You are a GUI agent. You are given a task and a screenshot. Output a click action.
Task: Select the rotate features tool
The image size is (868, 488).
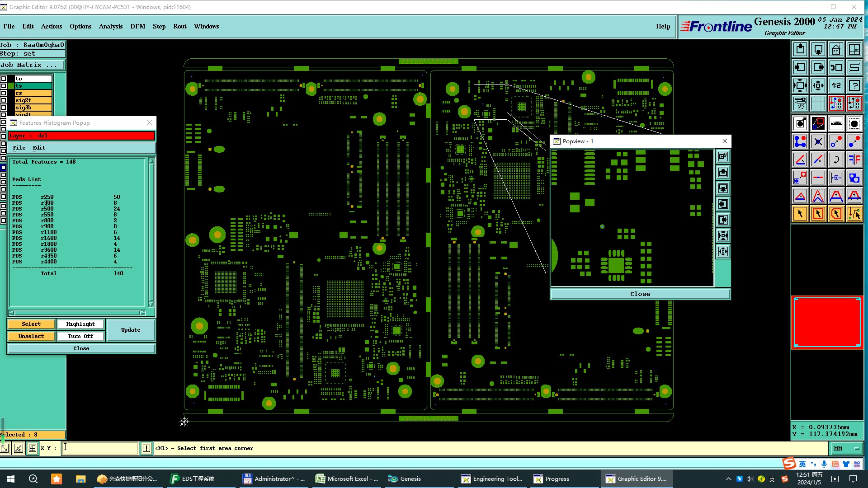click(x=836, y=160)
